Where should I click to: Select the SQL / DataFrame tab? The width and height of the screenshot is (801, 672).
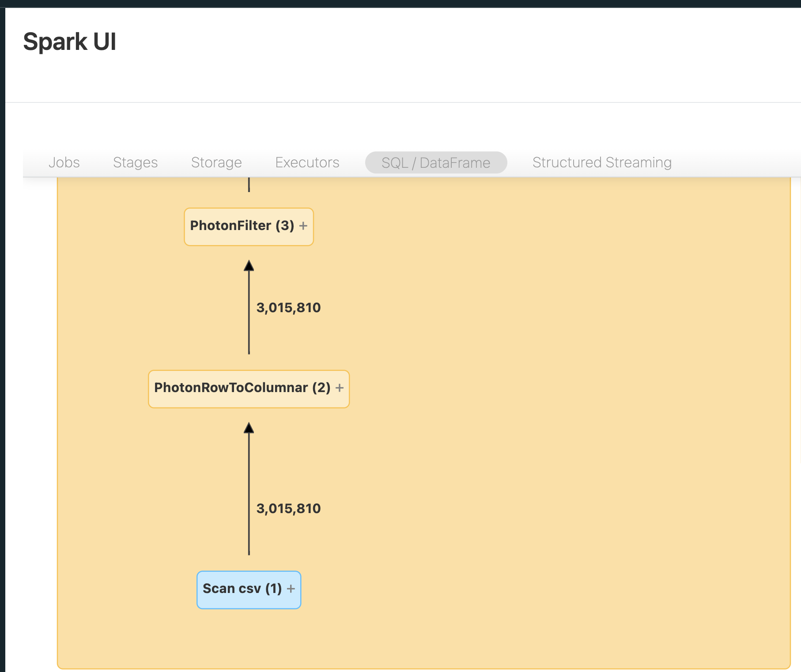point(435,162)
